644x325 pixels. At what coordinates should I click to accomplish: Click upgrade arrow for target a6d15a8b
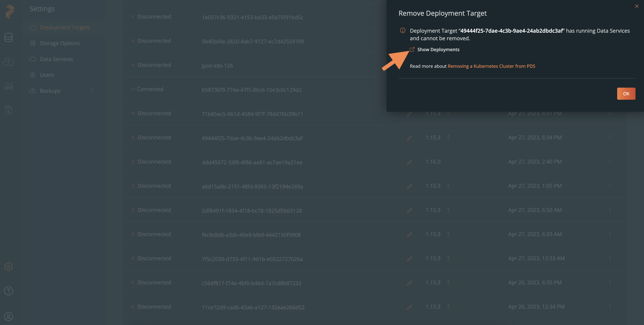click(449, 186)
